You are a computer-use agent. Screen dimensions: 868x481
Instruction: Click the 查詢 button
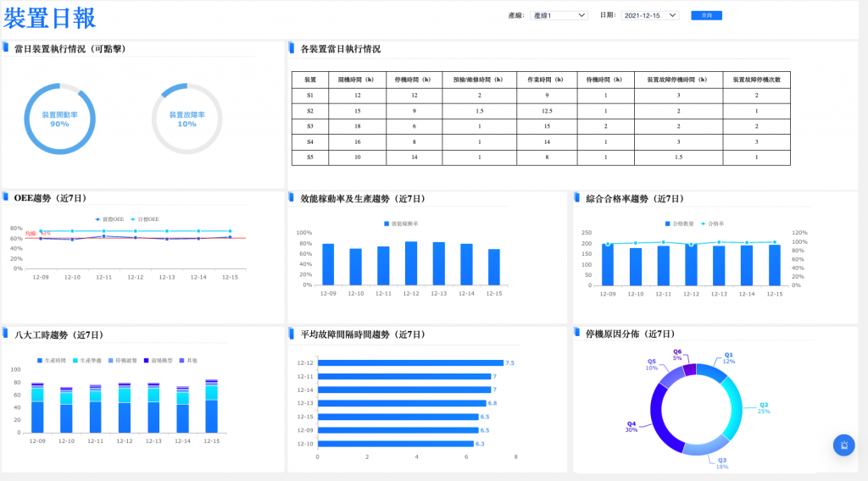tap(706, 15)
